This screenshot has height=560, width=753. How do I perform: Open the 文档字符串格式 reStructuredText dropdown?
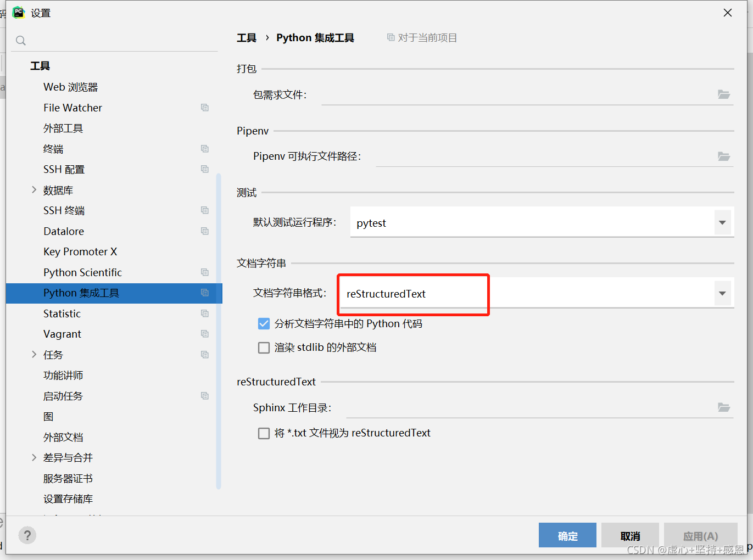point(722,293)
